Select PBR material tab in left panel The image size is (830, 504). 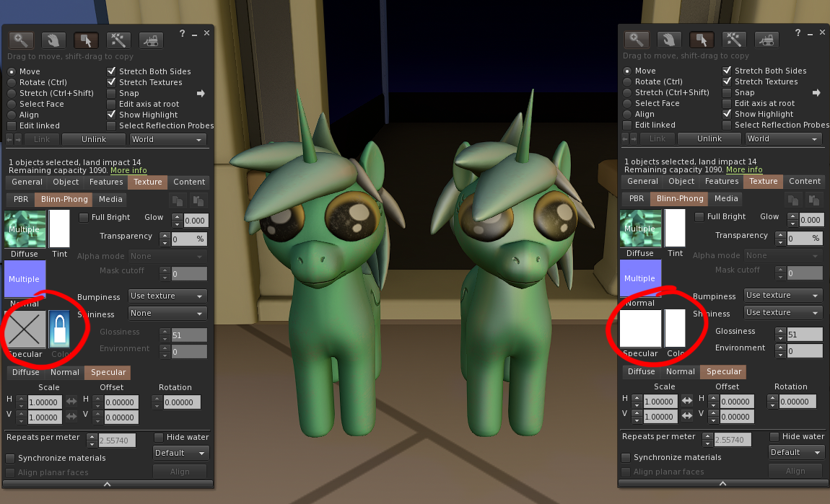(x=21, y=200)
